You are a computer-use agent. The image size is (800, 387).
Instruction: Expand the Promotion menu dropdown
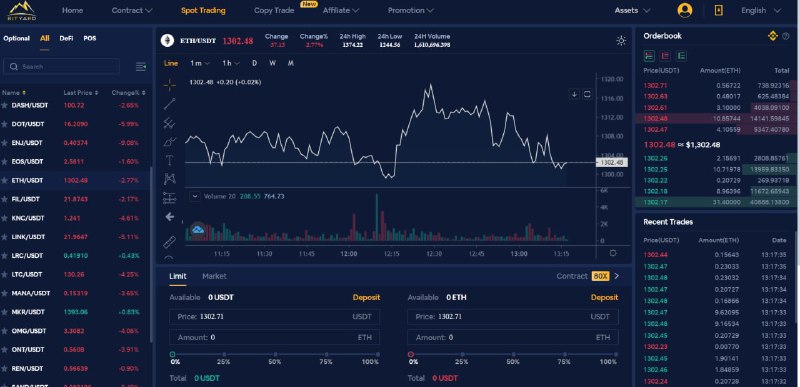(411, 10)
